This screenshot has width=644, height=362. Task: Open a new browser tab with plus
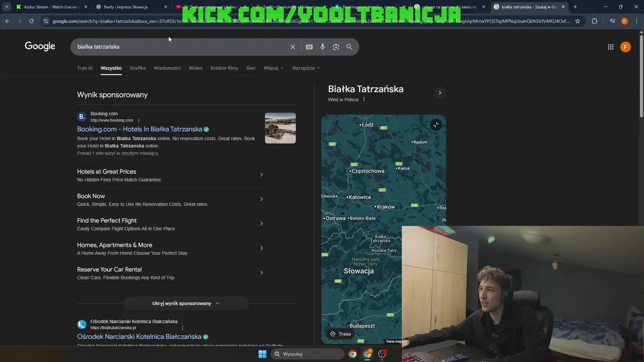pos(575,7)
